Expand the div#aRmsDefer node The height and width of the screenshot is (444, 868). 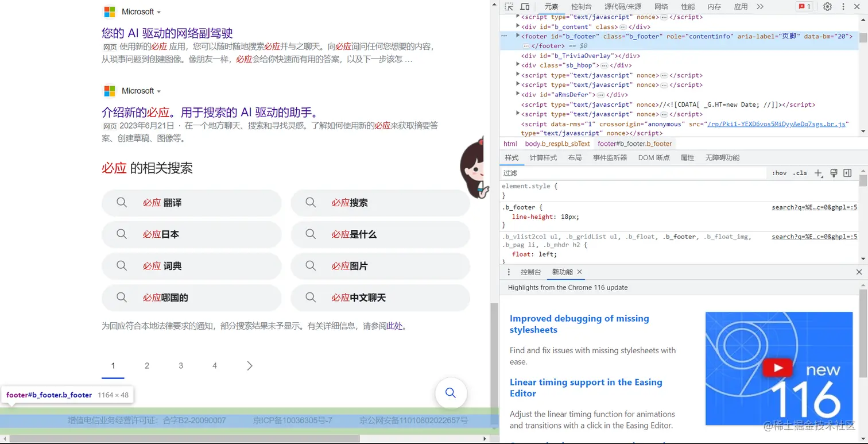(518, 94)
